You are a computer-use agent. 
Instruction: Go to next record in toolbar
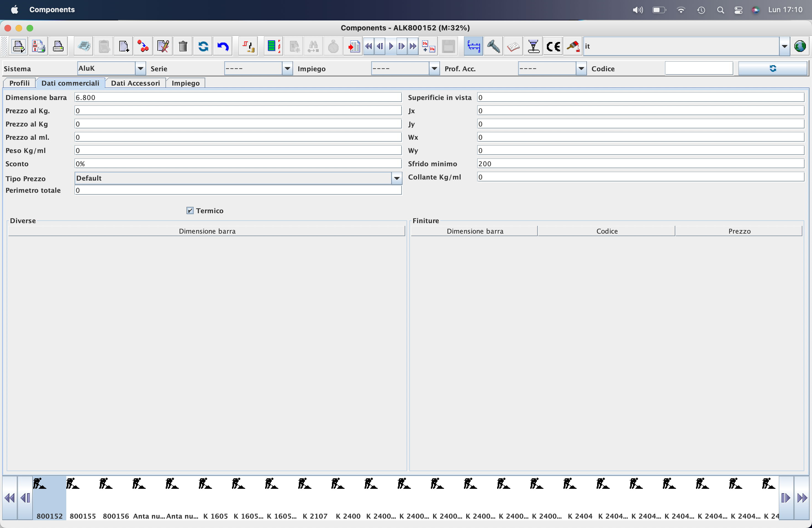coord(402,46)
